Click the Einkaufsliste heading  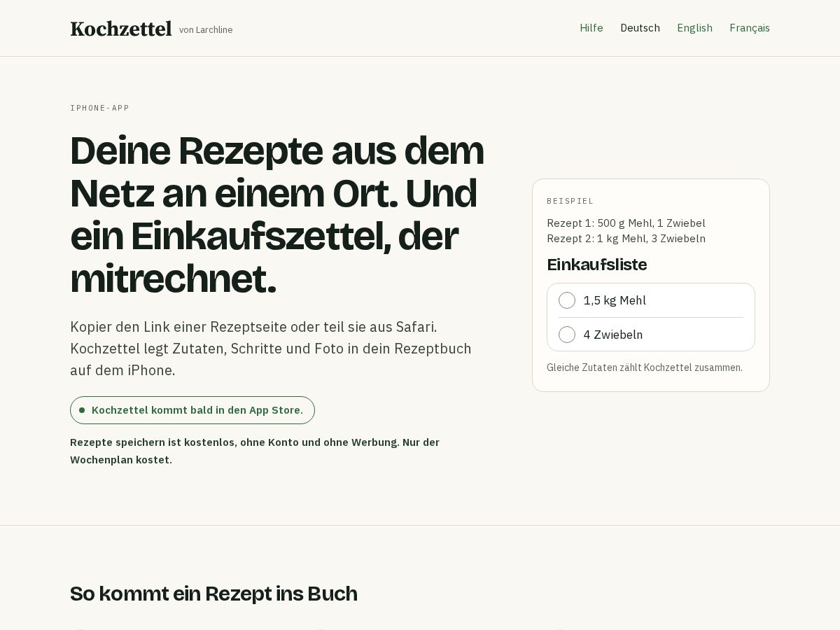pyautogui.click(x=596, y=265)
